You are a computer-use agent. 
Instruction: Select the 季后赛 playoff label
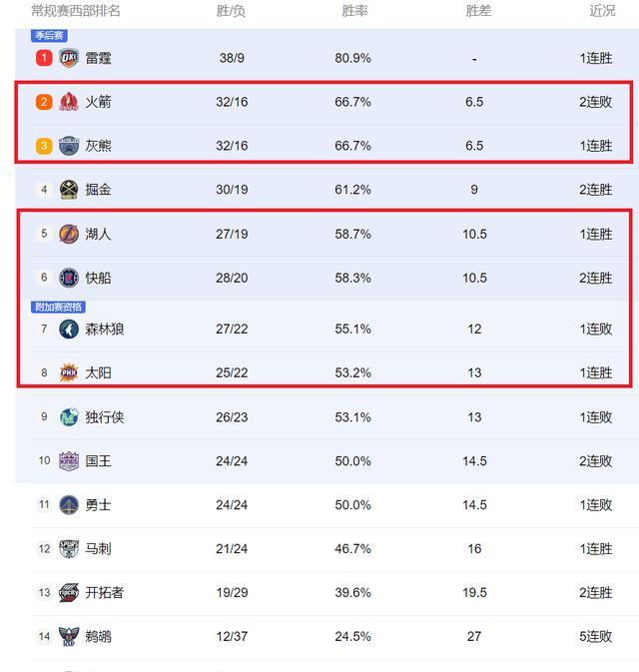coord(47,35)
